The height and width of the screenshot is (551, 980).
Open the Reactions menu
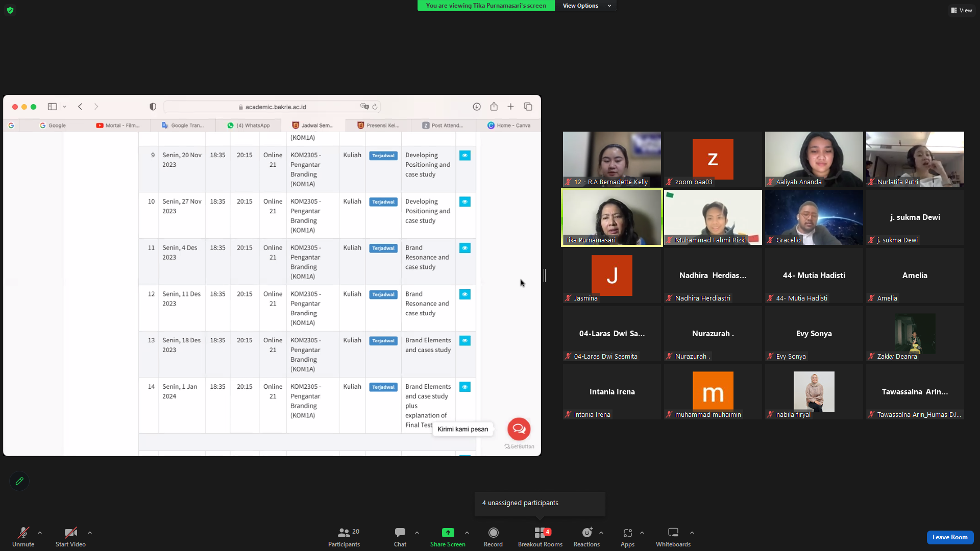coord(586,537)
